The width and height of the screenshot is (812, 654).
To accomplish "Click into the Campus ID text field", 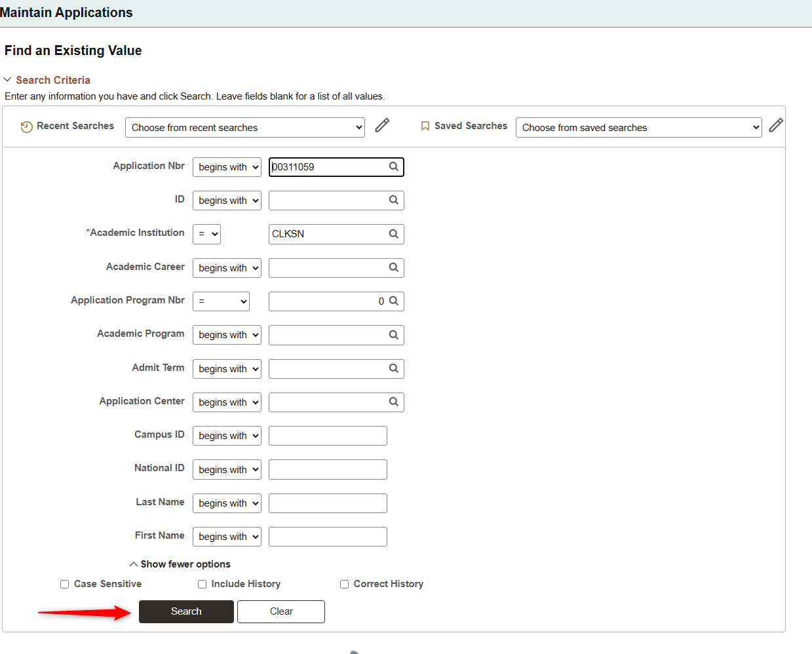I will (x=328, y=436).
